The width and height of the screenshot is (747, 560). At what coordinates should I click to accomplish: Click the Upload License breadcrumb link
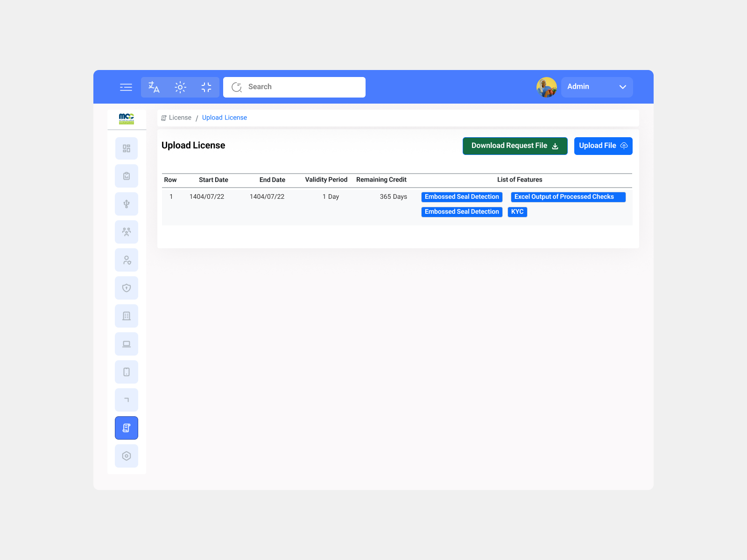point(225,118)
